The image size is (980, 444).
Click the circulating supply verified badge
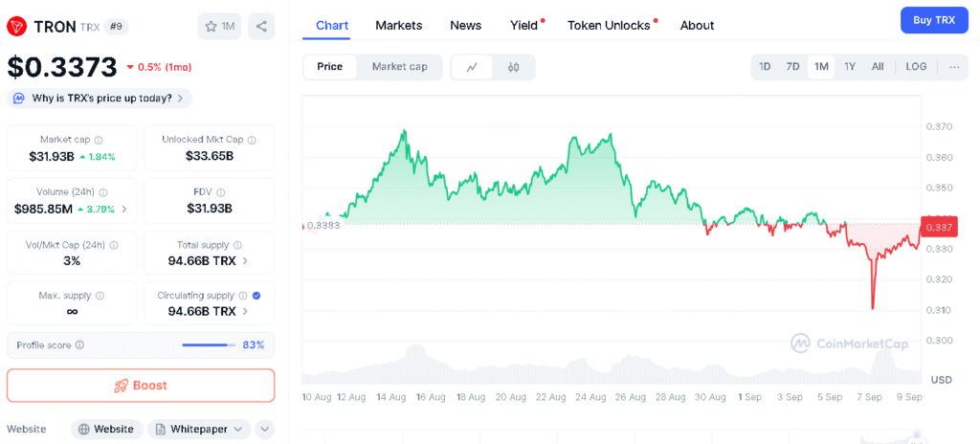click(256, 295)
